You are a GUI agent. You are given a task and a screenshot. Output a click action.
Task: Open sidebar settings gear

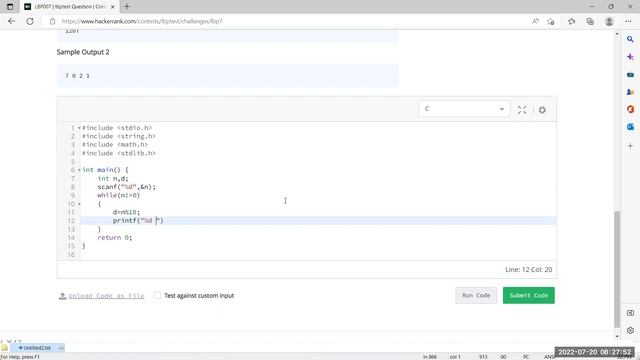click(x=630, y=330)
